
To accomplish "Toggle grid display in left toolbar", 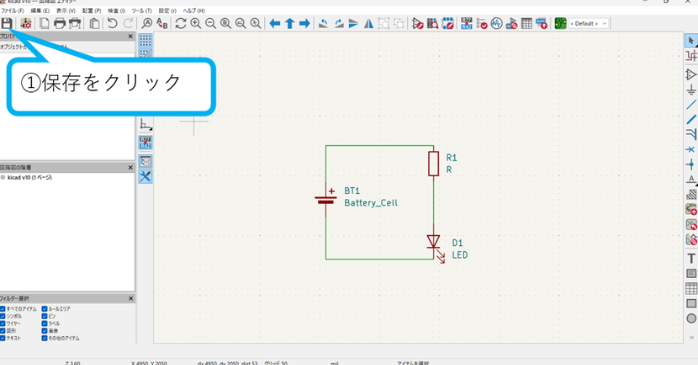I will click(x=145, y=40).
